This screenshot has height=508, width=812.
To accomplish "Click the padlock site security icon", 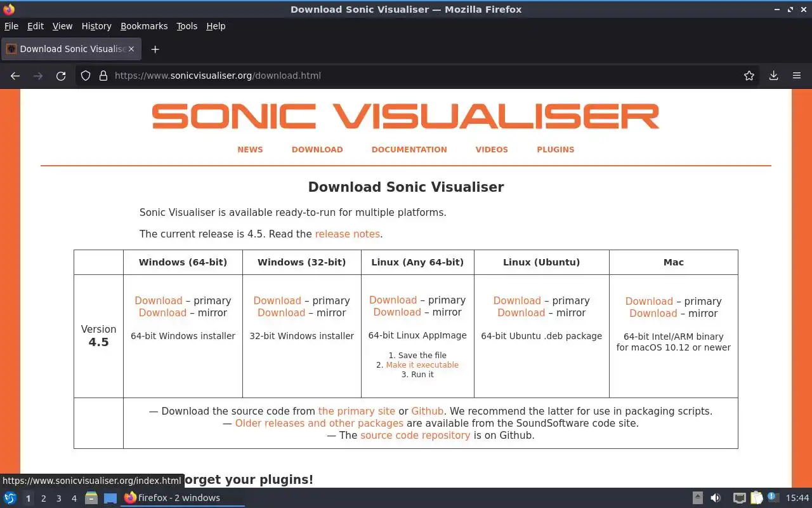I will coord(103,76).
